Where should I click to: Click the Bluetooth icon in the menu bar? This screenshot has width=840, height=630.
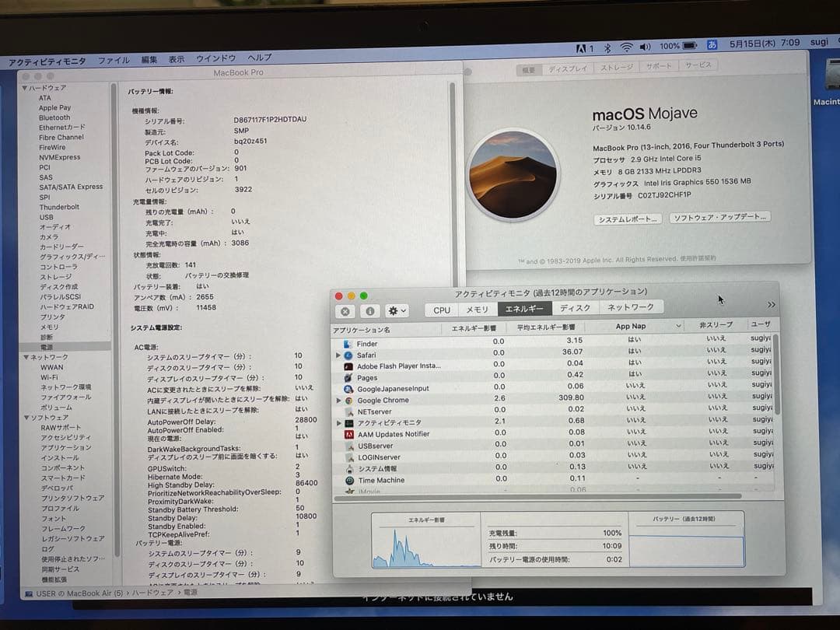[606, 47]
